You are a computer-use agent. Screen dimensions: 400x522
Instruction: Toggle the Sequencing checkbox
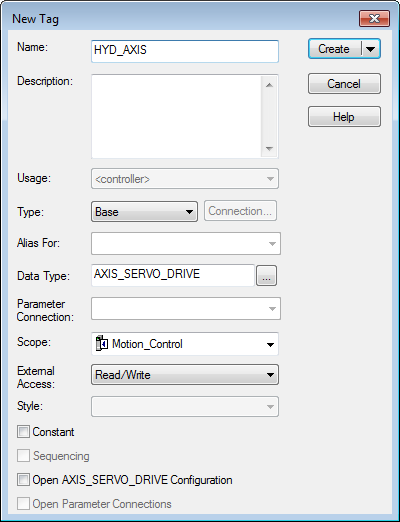pos(23,456)
